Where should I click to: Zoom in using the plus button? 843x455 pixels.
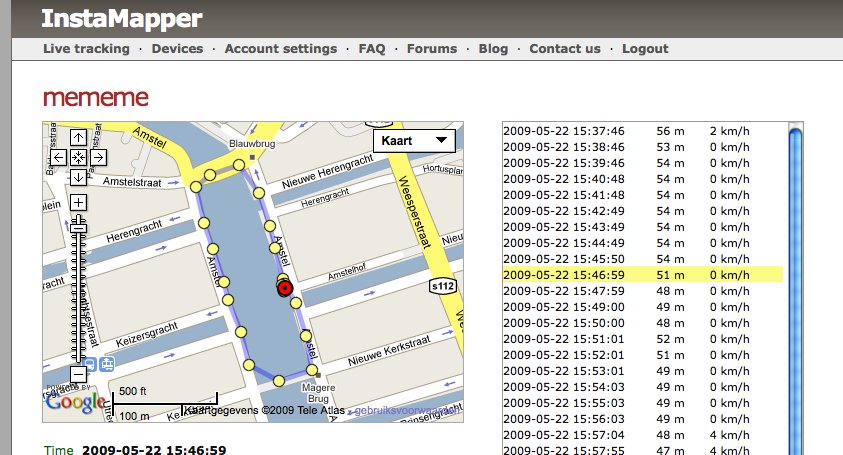point(78,203)
